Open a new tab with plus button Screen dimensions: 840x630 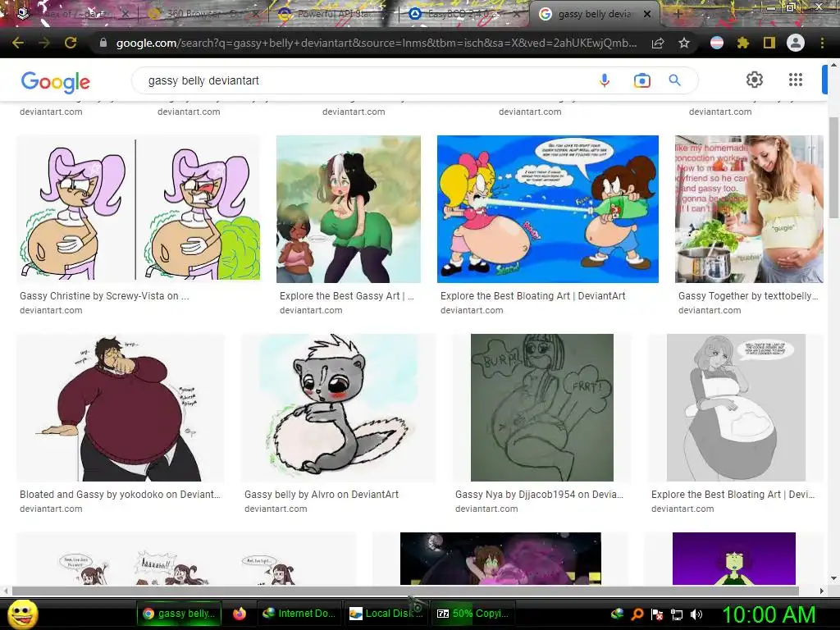(x=678, y=14)
